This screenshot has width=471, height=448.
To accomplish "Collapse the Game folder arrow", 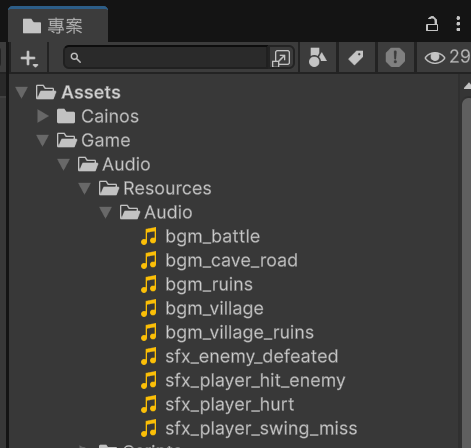I will 43,140.
